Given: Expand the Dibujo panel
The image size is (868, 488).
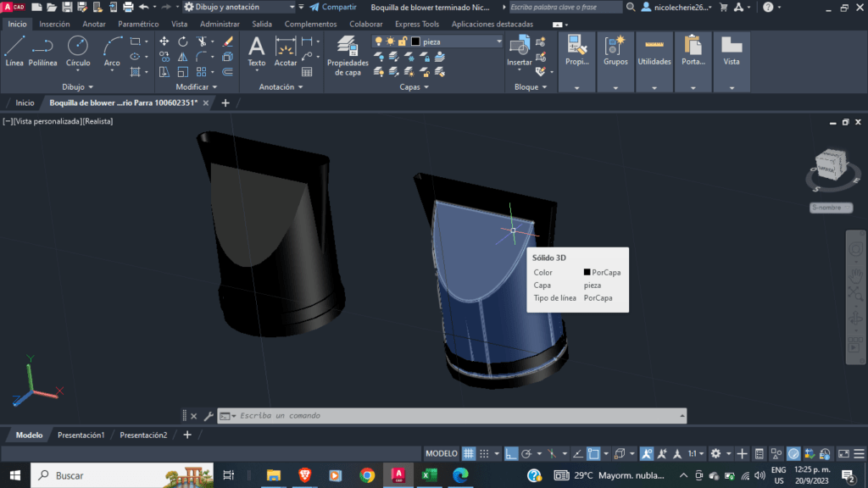Looking at the screenshot, I should pos(77,87).
